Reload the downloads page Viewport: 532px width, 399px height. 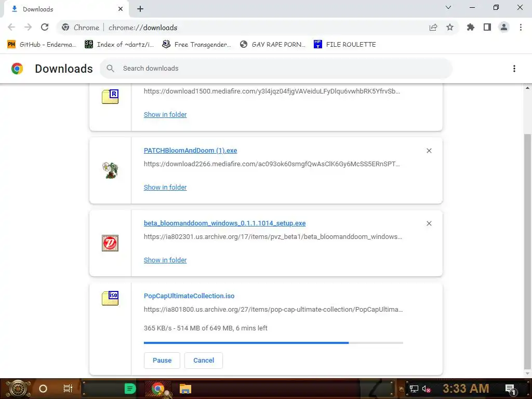(45, 27)
